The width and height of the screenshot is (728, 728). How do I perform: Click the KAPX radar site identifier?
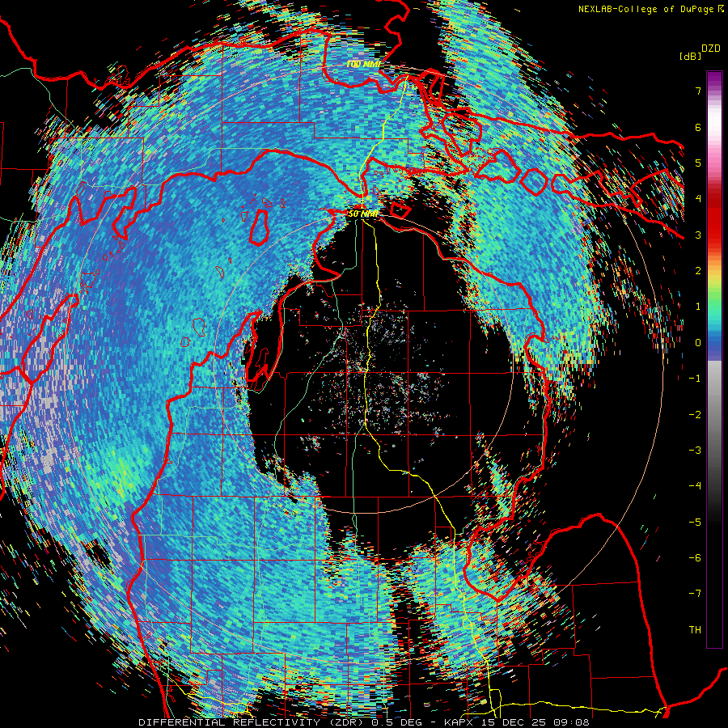[460, 722]
